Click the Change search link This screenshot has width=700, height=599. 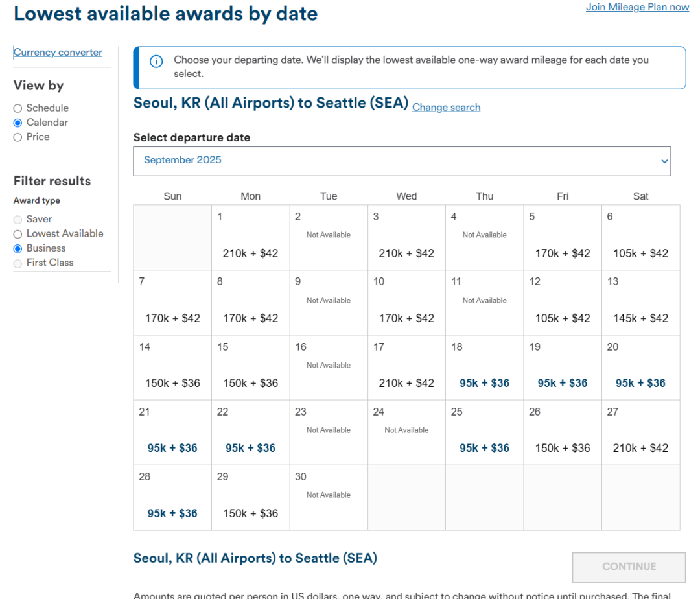pos(446,108)
